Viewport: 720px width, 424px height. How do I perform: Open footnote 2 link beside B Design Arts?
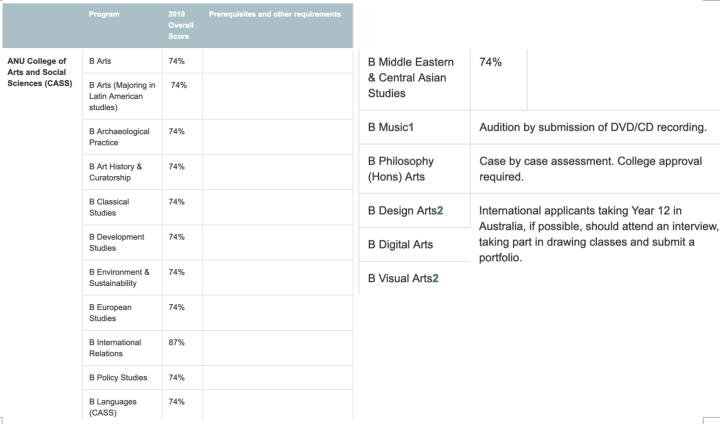[440, 210]
